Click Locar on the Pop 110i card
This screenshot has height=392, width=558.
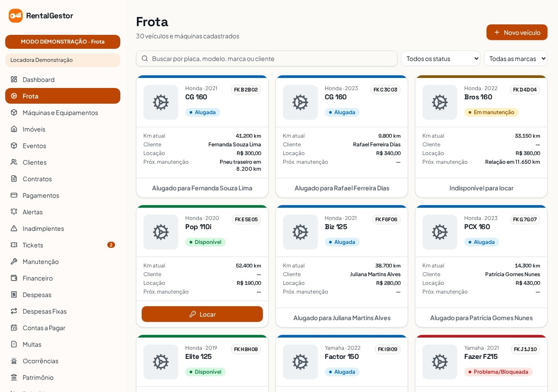pyautogui.click(x=202, y=314)
